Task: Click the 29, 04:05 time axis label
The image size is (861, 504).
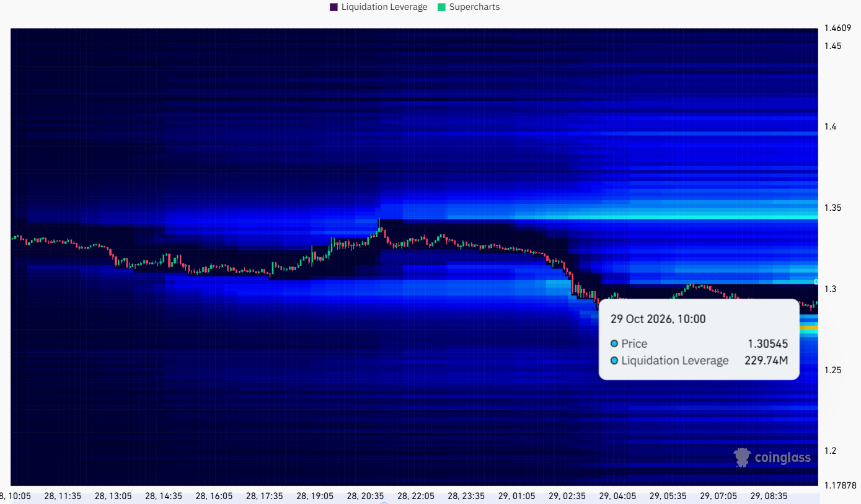Action: [x=617, y=496]
